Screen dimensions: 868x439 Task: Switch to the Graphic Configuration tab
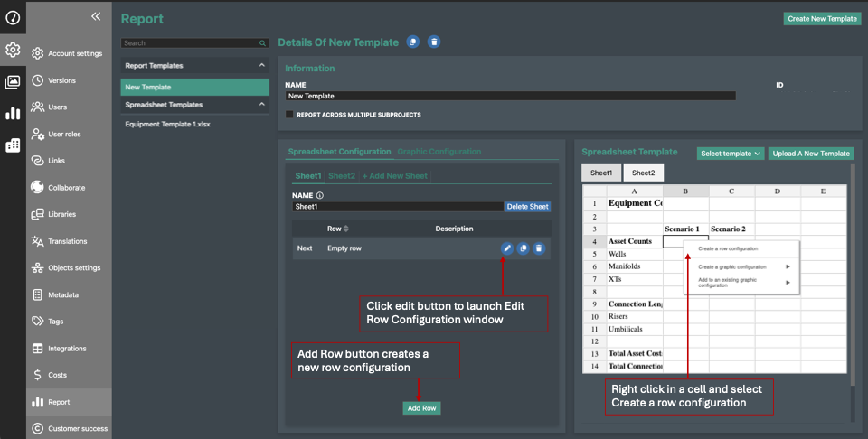click(439, 152)
